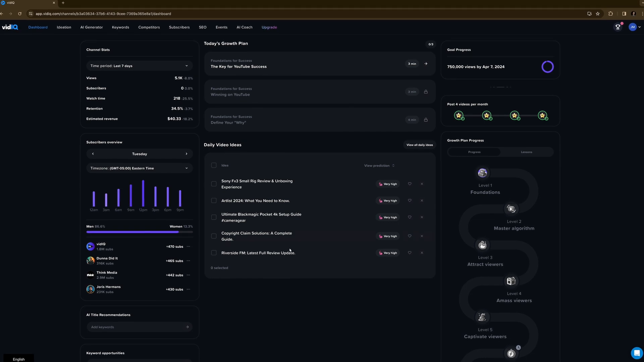644x362 pixels.
Task: Favorite the Artlist 2024 idea
Action: pos(410,201)
